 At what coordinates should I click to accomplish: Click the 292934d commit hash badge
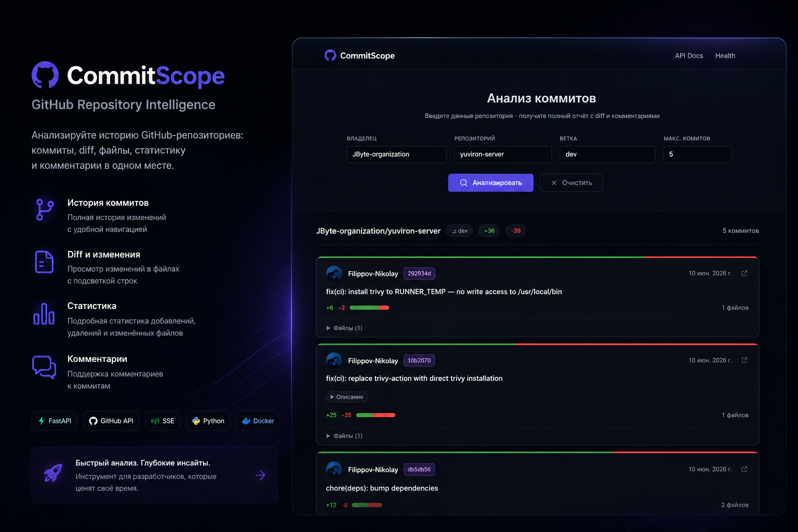[x=419, y=273]
